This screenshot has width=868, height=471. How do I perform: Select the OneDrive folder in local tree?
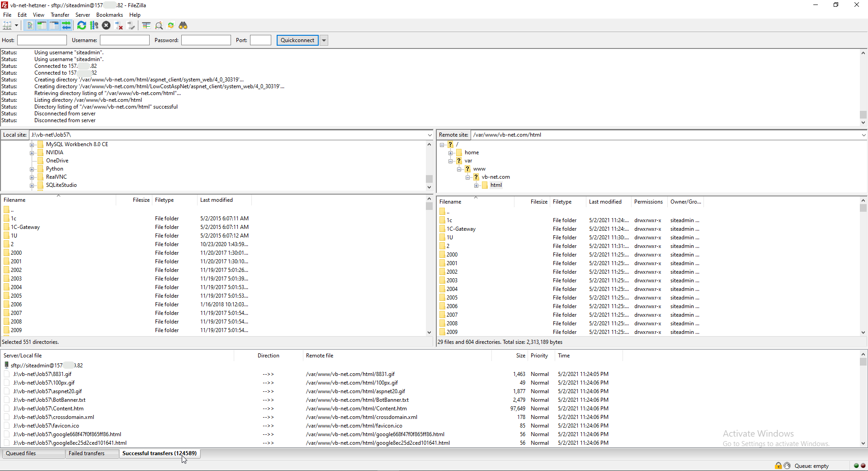point(57,161)
